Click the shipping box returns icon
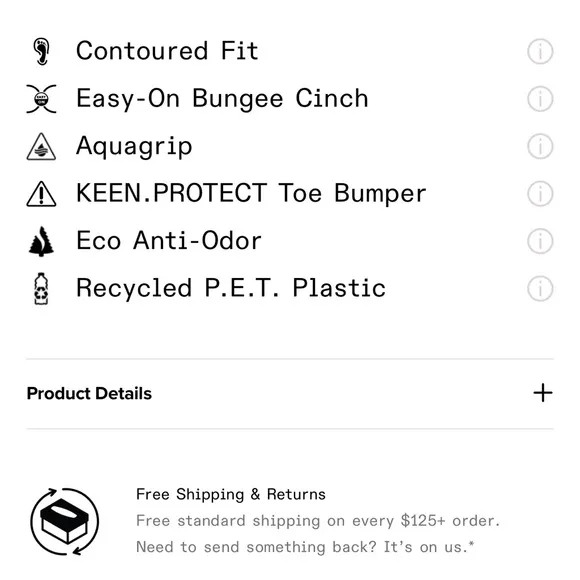The image size is (580, 580). point(65,521)
